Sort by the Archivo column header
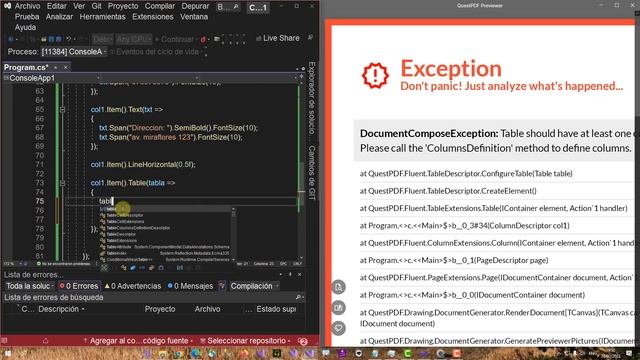This screenshot has height=360, width=640. 207,309
